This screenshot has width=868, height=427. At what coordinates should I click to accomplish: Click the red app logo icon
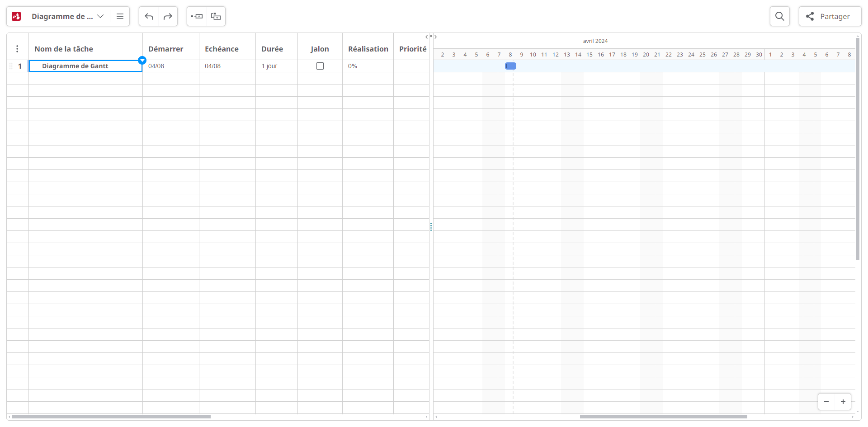click(x=16, y=16)
